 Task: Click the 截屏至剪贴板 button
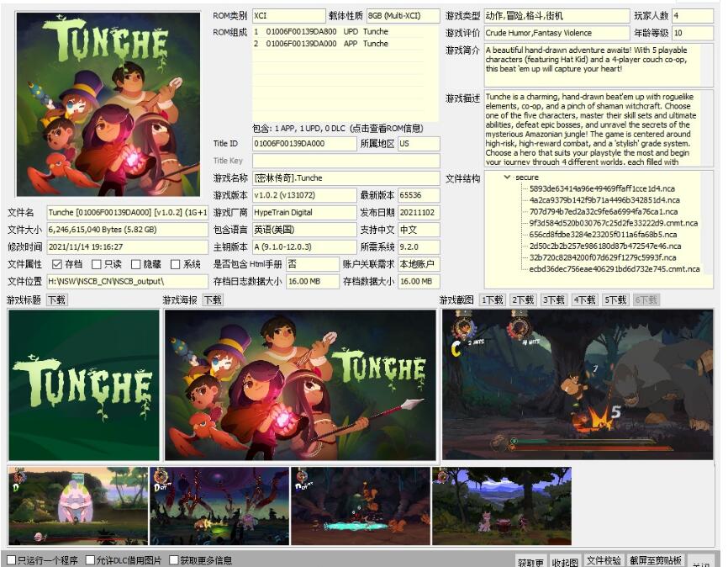click(x=655, y=561)
